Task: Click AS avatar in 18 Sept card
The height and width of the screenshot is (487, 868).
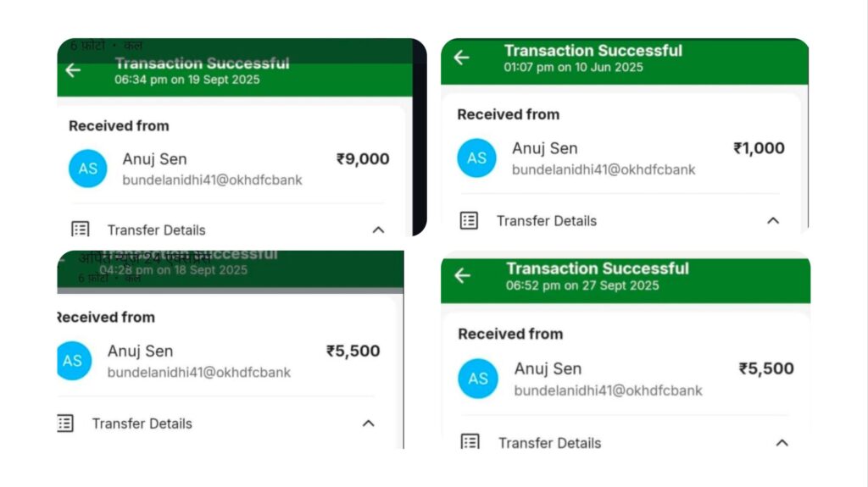Action: [73, 361]
